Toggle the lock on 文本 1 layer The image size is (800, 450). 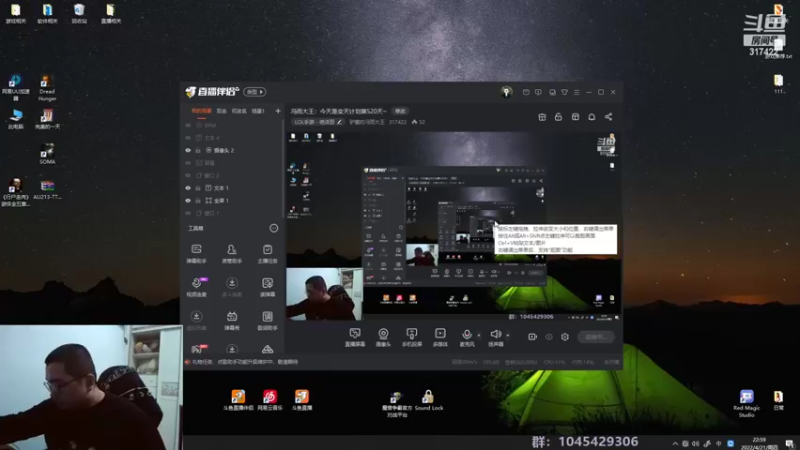pos(198,188)
